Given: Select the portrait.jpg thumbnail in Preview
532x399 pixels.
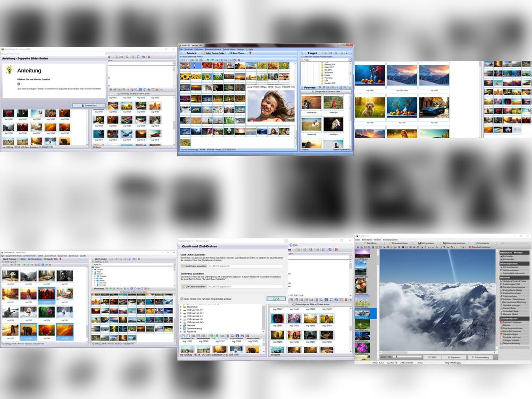Looking at the screenshot, I should point(333,125).
